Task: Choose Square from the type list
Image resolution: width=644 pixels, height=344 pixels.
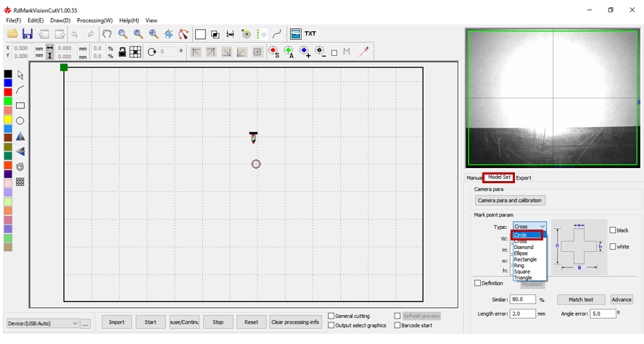Action: [521, 272]
